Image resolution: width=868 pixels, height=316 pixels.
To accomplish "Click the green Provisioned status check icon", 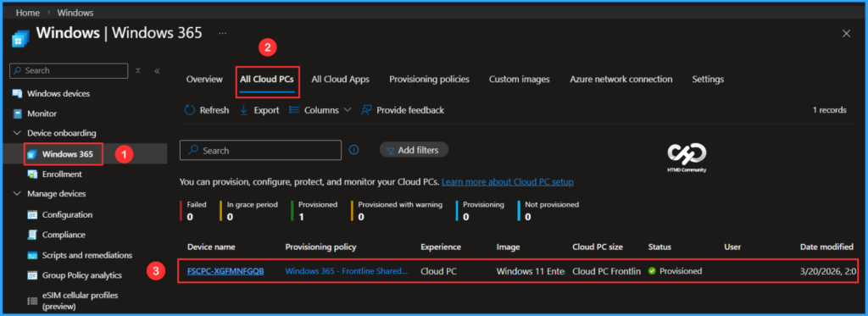I will (x=652, y=271).
